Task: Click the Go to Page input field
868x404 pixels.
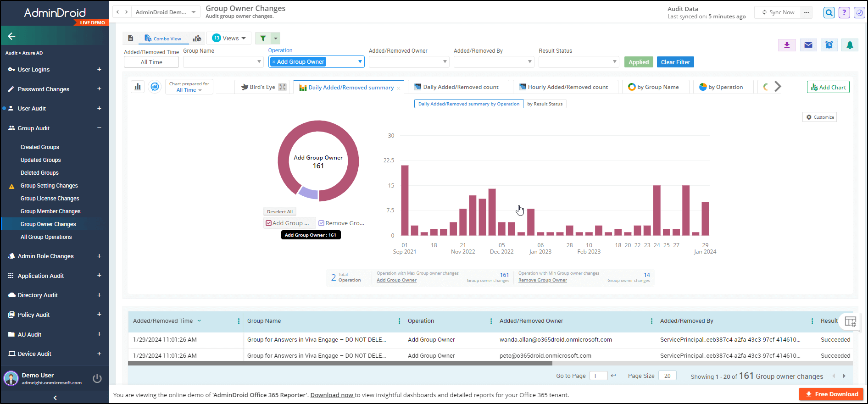Action: pyautogui.click(x=598, y=376)
